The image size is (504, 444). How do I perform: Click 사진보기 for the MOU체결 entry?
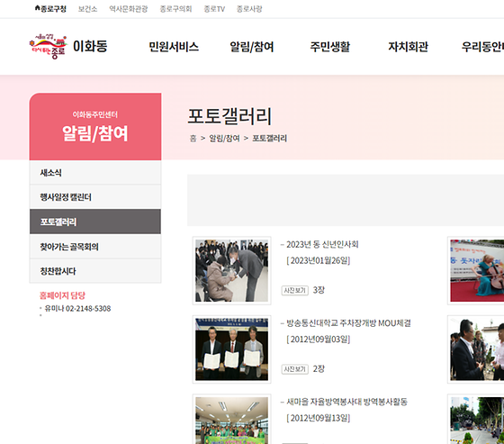295,369
